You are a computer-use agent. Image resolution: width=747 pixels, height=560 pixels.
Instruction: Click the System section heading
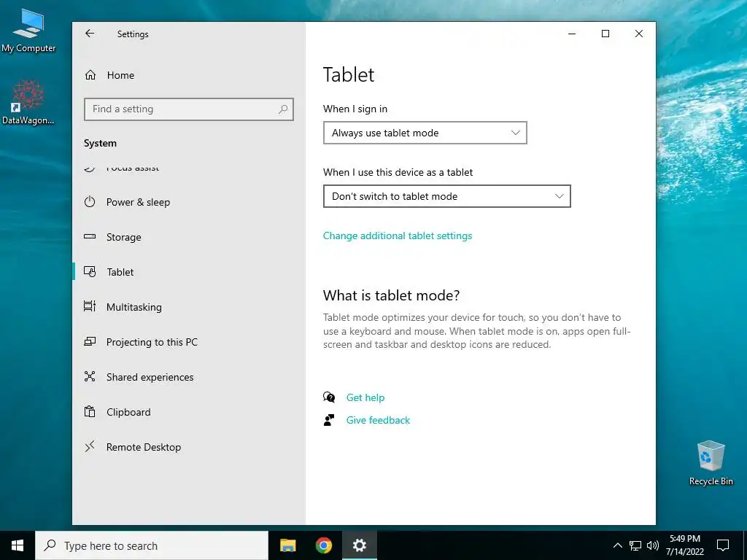100,144
